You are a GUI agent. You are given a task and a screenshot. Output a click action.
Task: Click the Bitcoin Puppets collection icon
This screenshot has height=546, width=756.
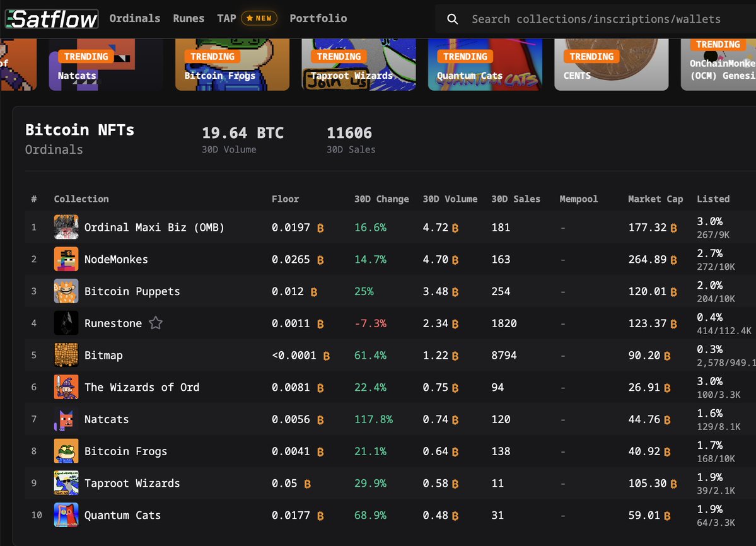(66, 291)
